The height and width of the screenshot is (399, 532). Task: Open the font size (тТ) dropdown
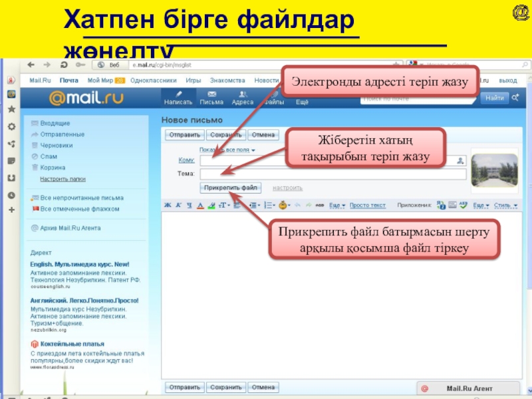224,205
